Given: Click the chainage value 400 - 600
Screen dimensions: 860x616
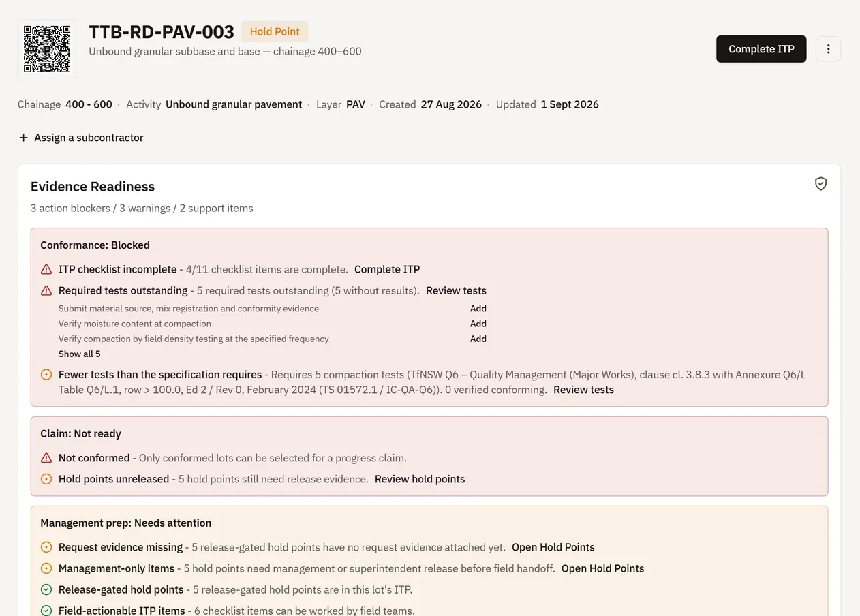Looking at the screenshot, I should [x=89, y=104].
